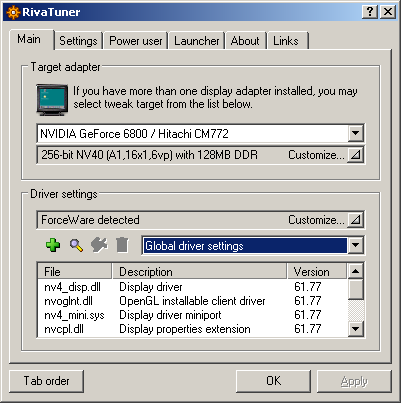Screen dimensions: 401x403
Task: Confirm with the OK button
Action: point(273,381)
